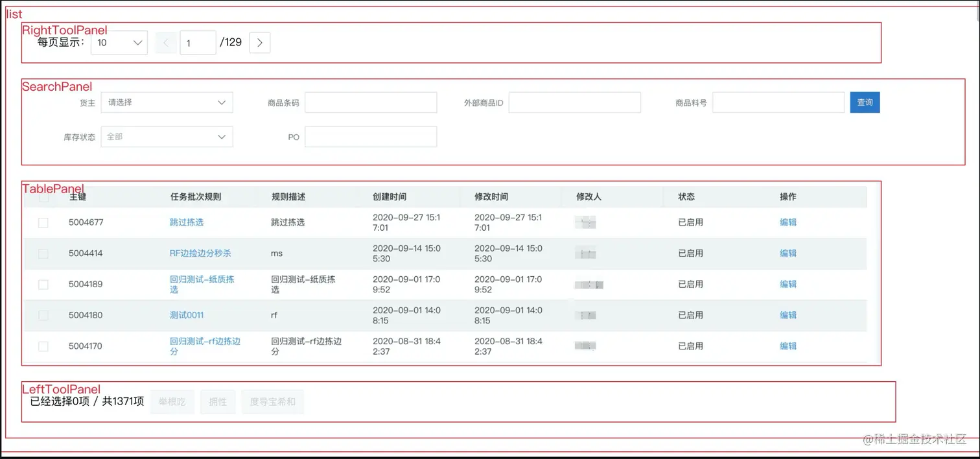This screenshot has width=980, height=459.
Task: Check the row 5004180 checkbox
Action: [43, 315]
